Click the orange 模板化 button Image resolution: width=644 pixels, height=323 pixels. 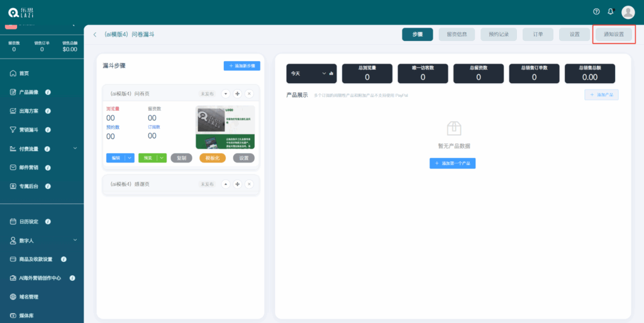[x=213, y=158]
